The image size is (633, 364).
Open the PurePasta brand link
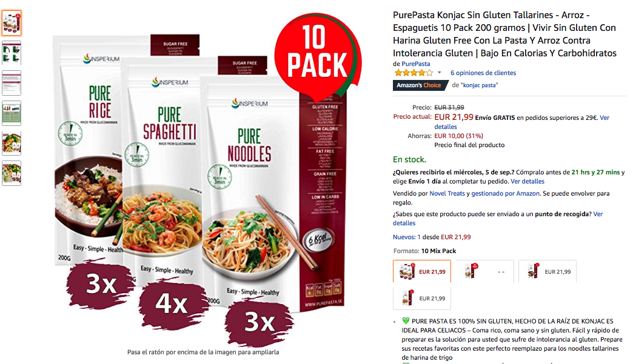(x=416, y=64)
